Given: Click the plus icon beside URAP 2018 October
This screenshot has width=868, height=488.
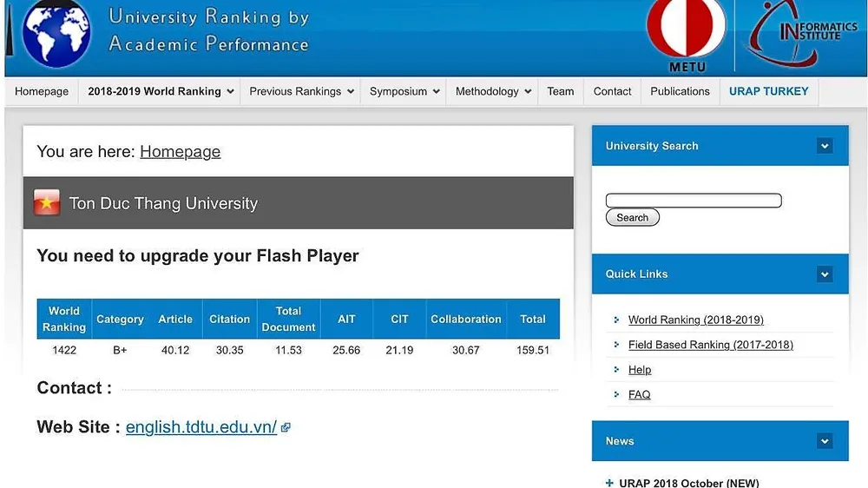Looking at the screenshot, I should click(609, 483).
